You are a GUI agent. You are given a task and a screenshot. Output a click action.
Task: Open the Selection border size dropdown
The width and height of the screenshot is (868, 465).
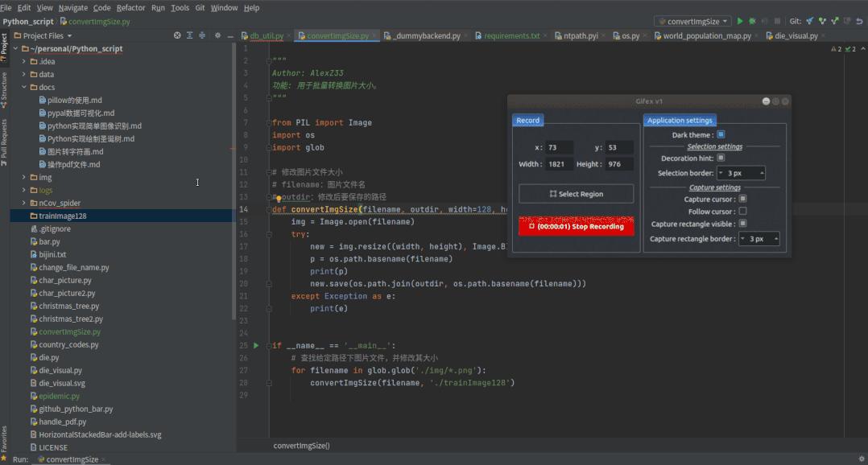(741, 173)
